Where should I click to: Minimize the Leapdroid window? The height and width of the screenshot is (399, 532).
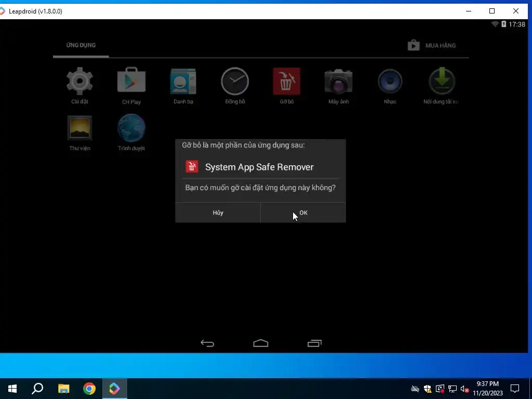pos(469,11)
